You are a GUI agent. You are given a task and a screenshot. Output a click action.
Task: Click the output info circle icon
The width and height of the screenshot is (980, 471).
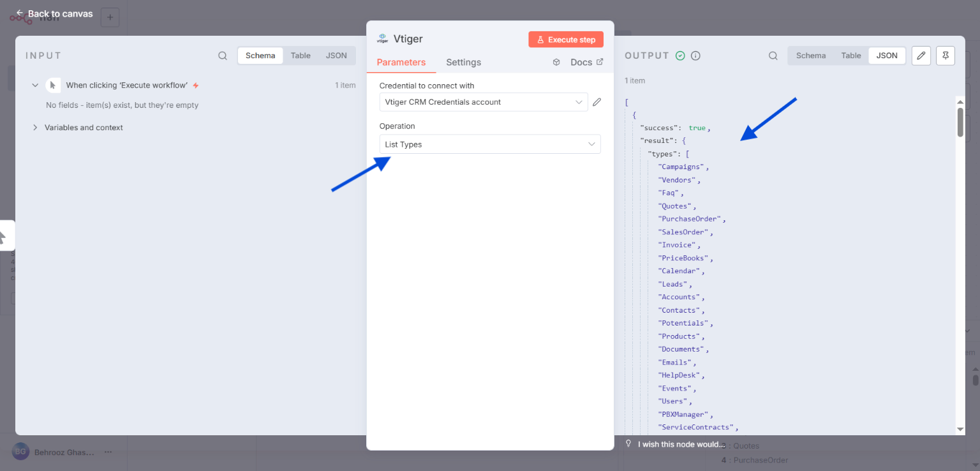tap(696, 56)
